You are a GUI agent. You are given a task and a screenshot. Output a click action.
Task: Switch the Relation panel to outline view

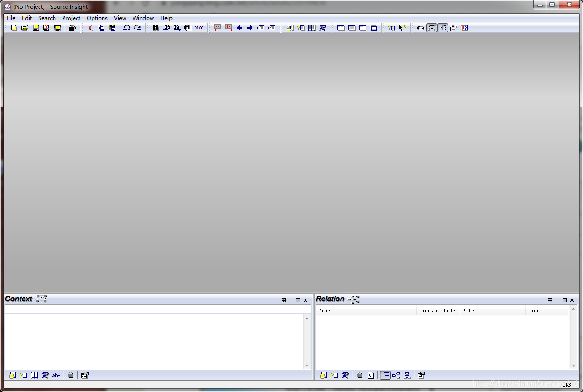coord(385,375)
